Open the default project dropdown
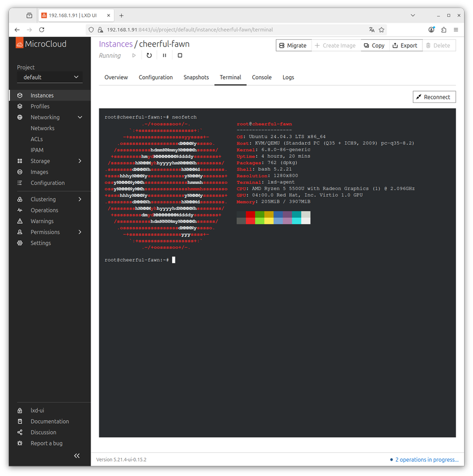The height and width of the screenshot is (476, 473). (50, 77)
